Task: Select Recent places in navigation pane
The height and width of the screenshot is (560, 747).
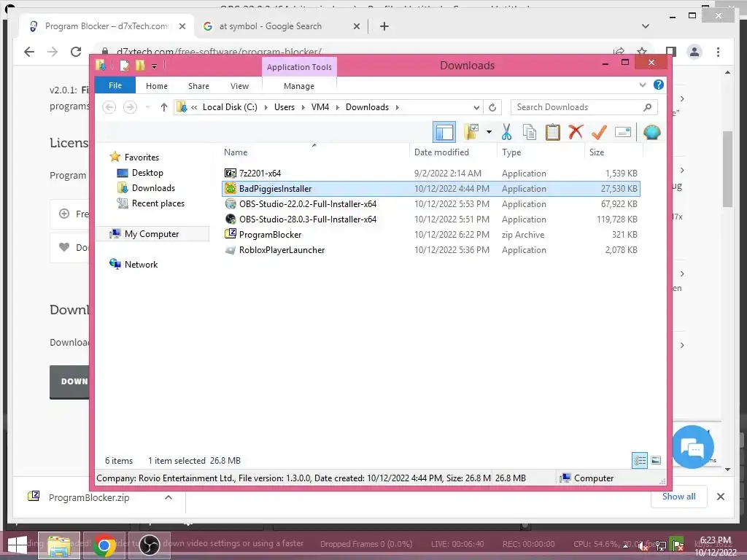Action: 158,203
